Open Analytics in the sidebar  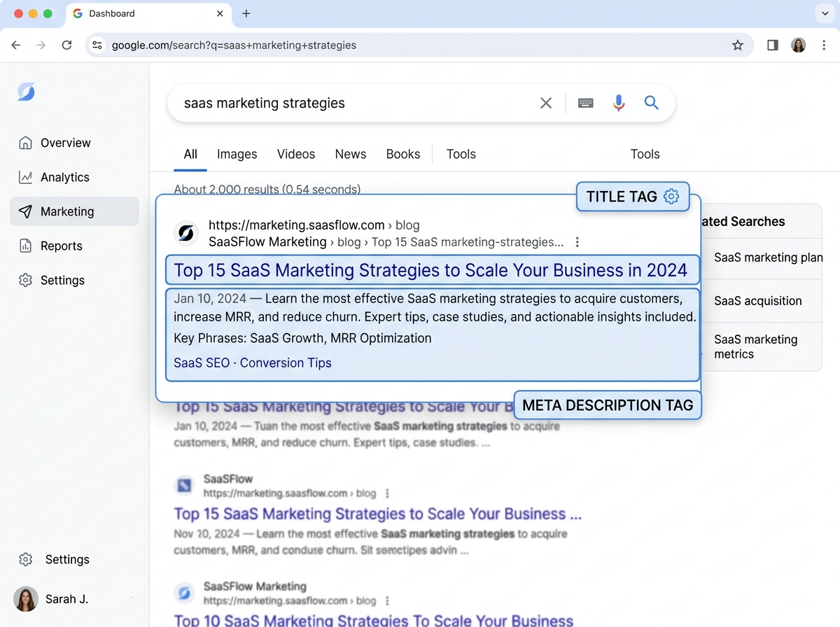click(x=74, y=177)
